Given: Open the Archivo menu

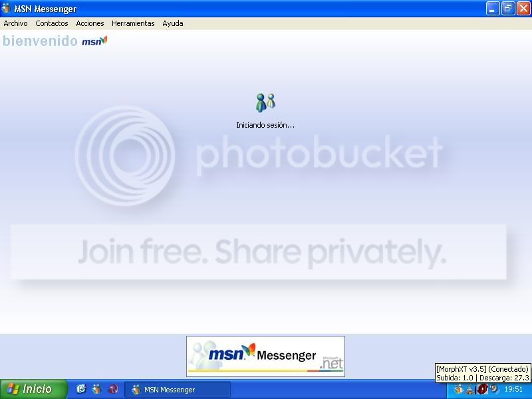Looking at the screenshot, I should coord(15,23).
